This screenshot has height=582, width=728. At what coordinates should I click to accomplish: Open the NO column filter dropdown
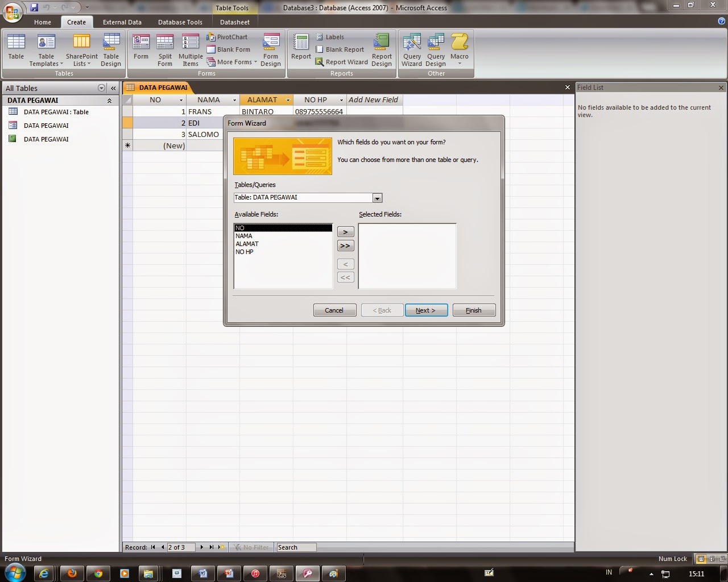click(x=181, y=100)
